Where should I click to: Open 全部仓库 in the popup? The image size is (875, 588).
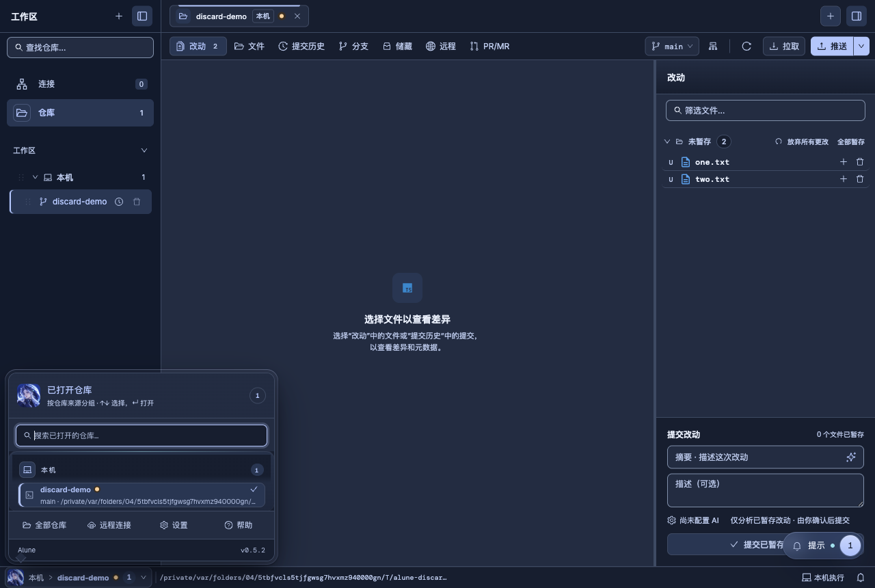click(x=44, y=525)
